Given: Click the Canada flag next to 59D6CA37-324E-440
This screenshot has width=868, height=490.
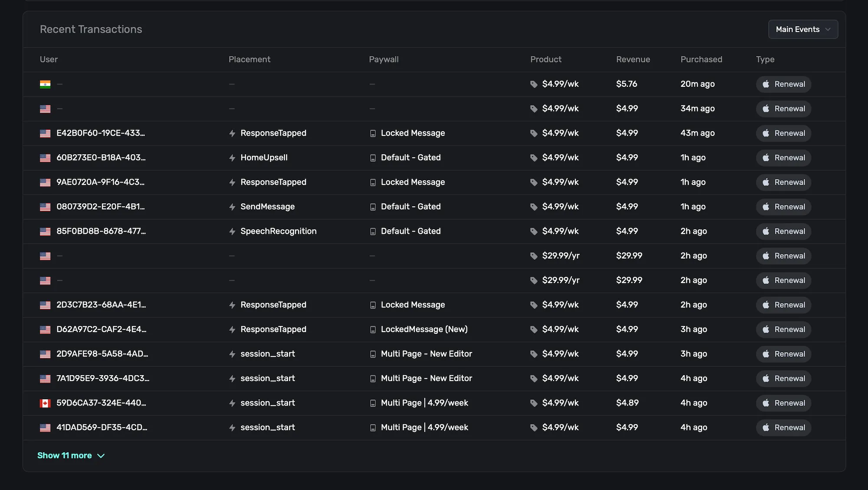Looking at the screenshot, I should [45, 403].
